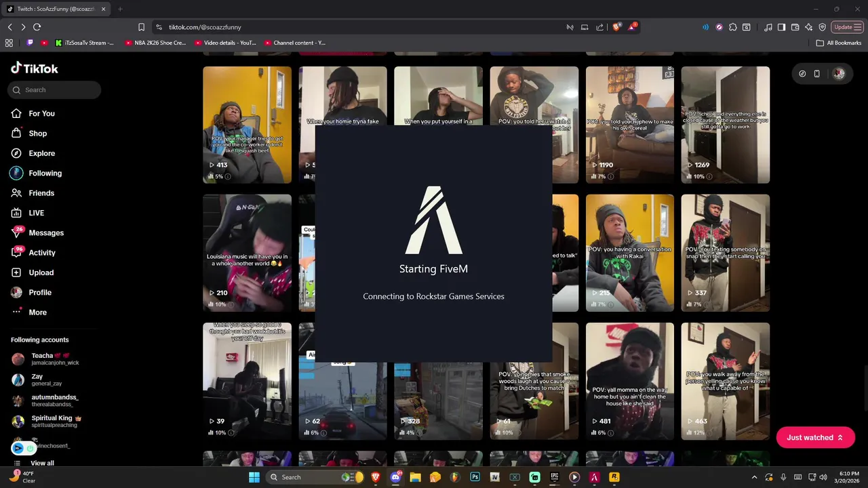The image size is (868, 488).
Task: Toggle the browser sidebar panel
Action: (781, 27)
